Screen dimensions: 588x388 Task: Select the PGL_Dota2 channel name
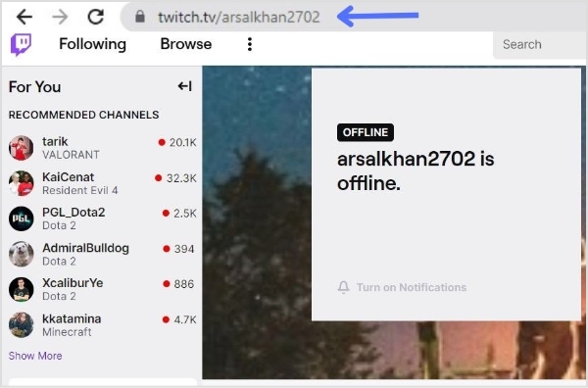click(x=73, y=213)
